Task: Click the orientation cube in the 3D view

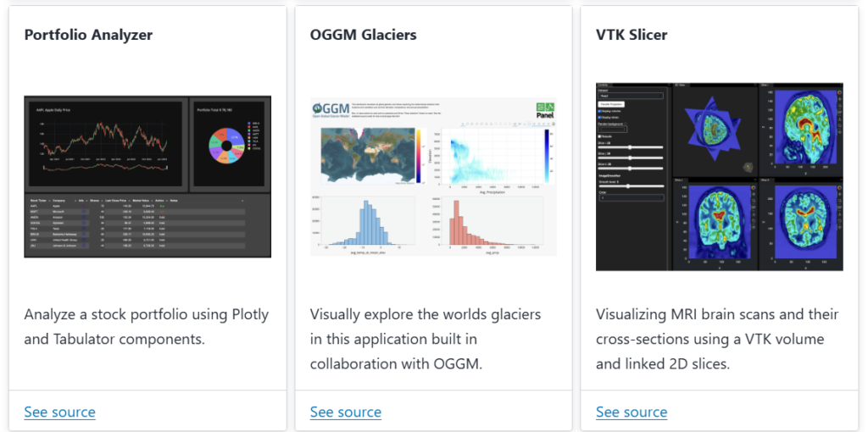Action: coord(746,167)
